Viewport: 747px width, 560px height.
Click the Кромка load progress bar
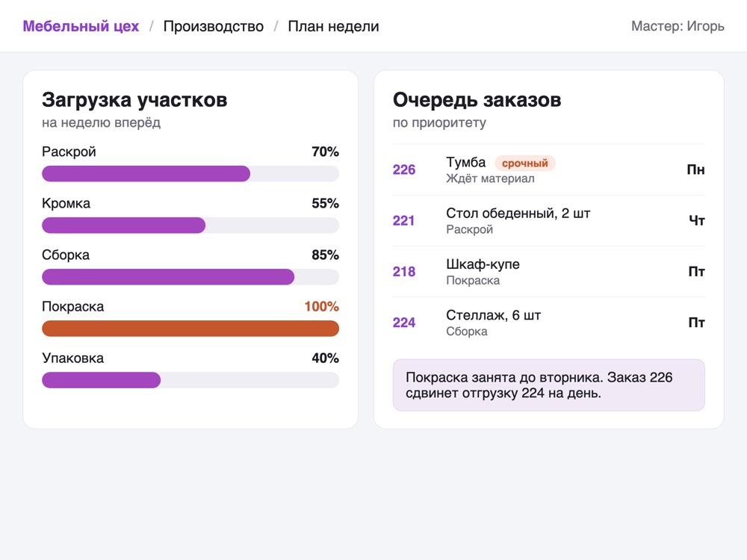pyautogui.click(x=190, y=225)
